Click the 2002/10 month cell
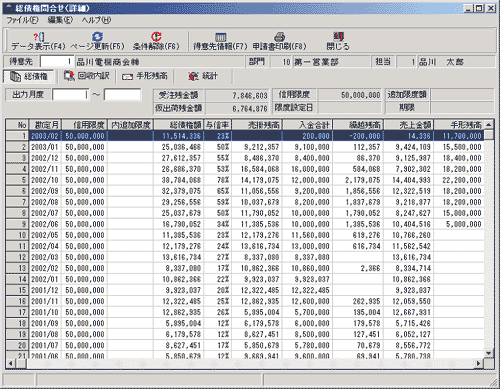This screenshot has width=500, height=389. point(45,180)
